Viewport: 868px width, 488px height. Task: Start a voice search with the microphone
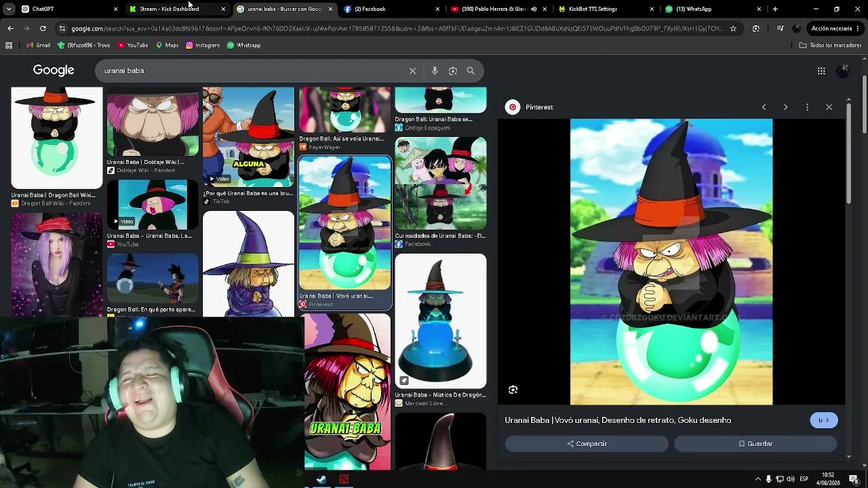435,70
